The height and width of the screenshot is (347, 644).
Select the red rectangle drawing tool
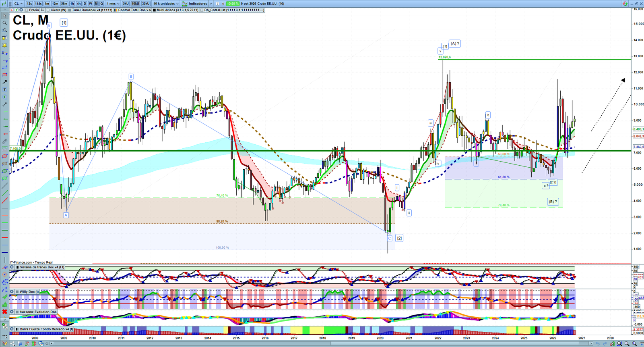tap(4, 75)
